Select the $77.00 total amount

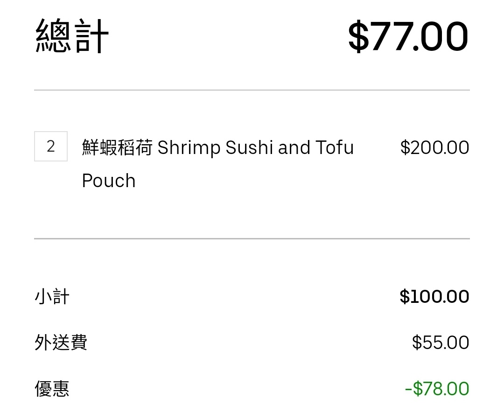tap(408, 35)
